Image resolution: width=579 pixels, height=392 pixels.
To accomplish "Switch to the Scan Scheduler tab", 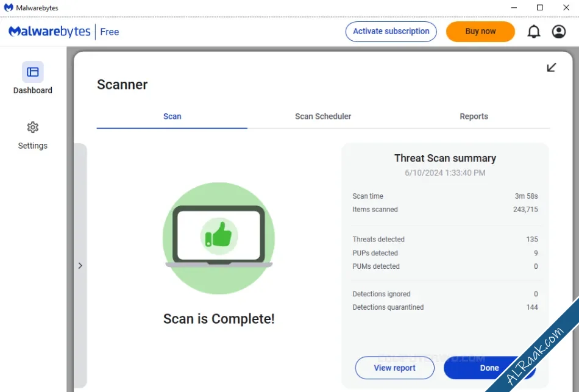I will tap(323, 116).
